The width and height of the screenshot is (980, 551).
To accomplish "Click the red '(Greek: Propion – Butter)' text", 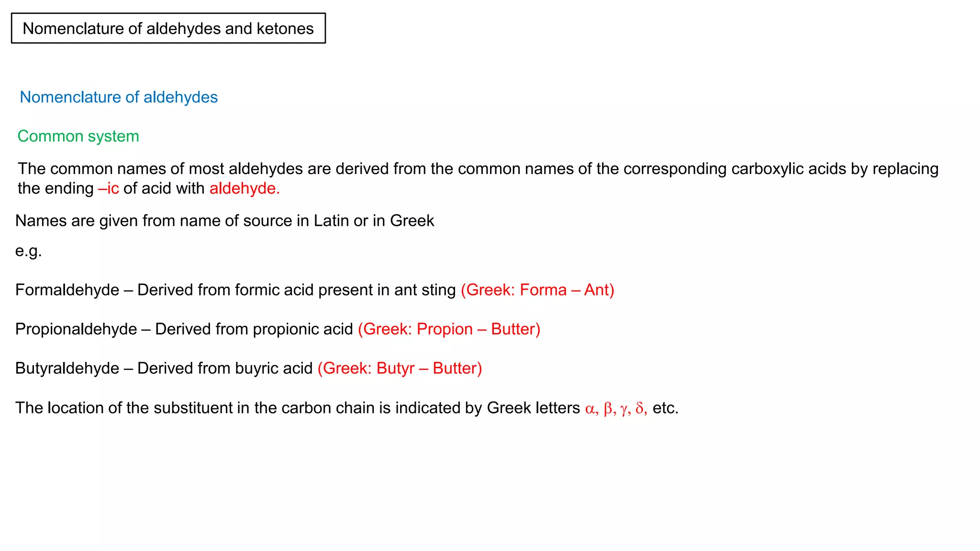I will 449,329.
